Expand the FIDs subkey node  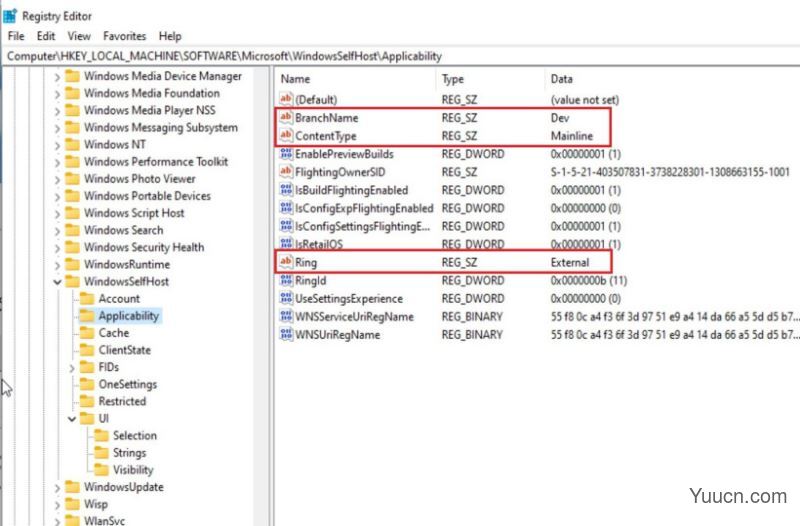[x=71, y=367]
